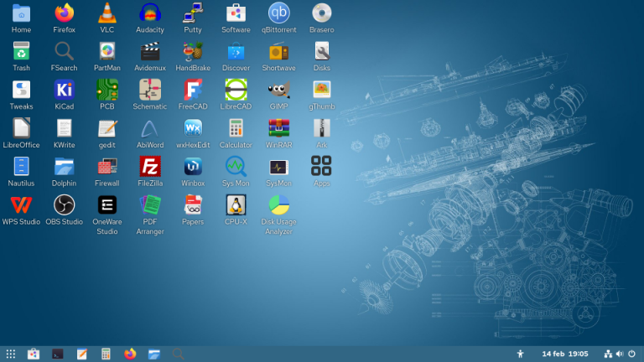Show applications grid in the taskbar
The height and width of the screenshot is (362, 644).
(x=11, y=354)
